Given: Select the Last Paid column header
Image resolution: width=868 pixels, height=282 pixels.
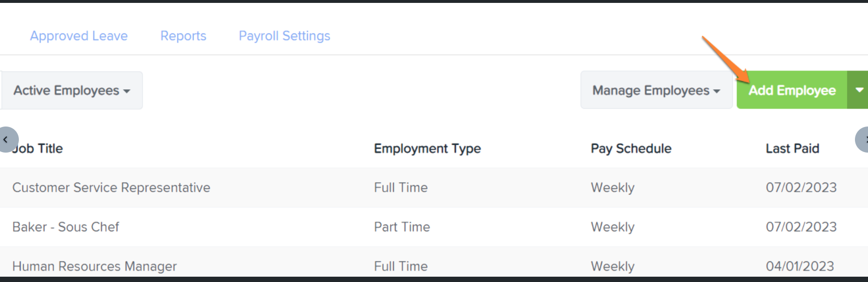Looking at the screenshot, I should (x=792, y=148).
